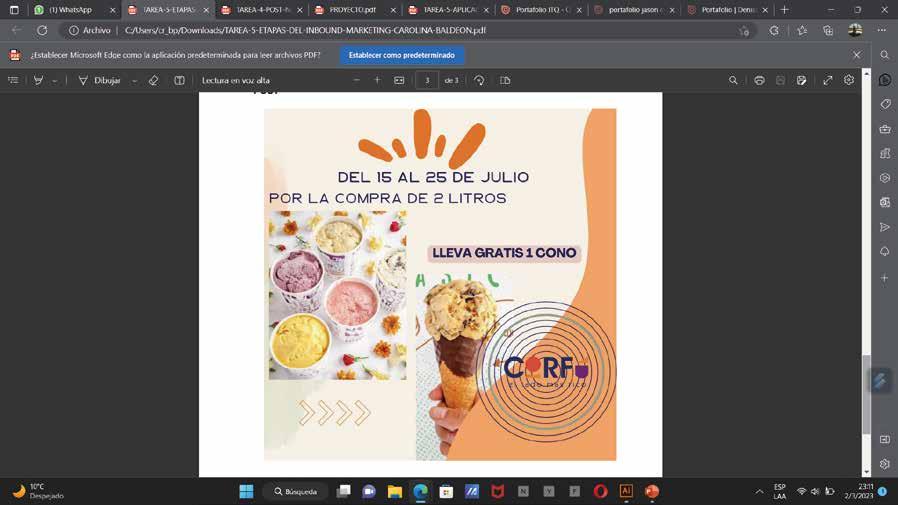This screenshot has height=505, width=898.
Task: Add a sidebar app with plus icon
Action: pyautogui.click(x=885, y=278)
